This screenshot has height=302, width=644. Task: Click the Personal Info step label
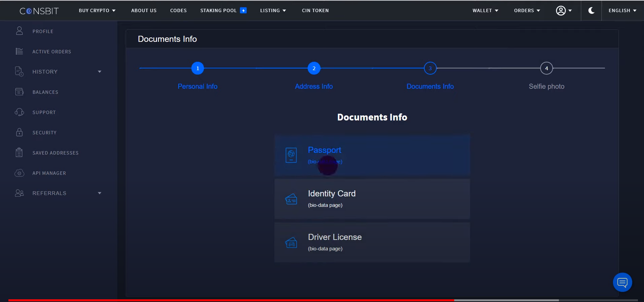(x=197, y=86)
